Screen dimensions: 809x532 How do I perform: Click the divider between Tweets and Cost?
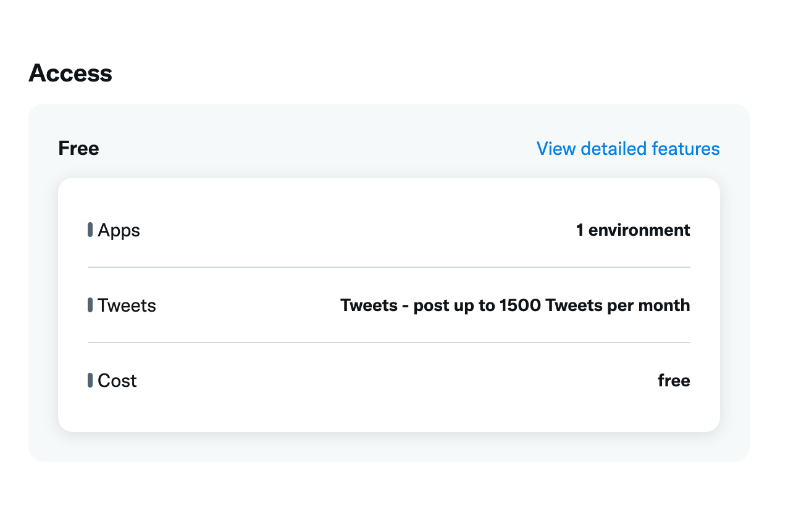click(x=389, y=343)
